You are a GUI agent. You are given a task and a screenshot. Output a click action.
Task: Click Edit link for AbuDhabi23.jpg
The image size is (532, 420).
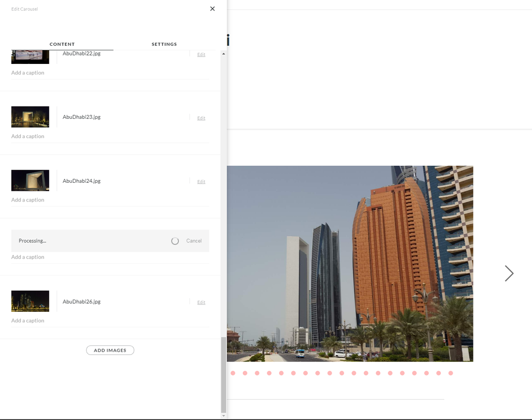[201, 118]
